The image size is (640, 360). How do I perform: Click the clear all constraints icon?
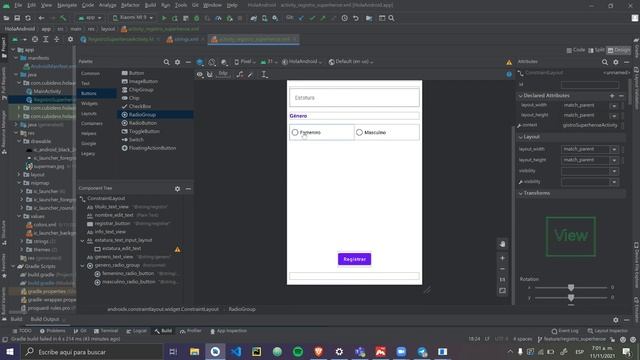tap(240, 74)
